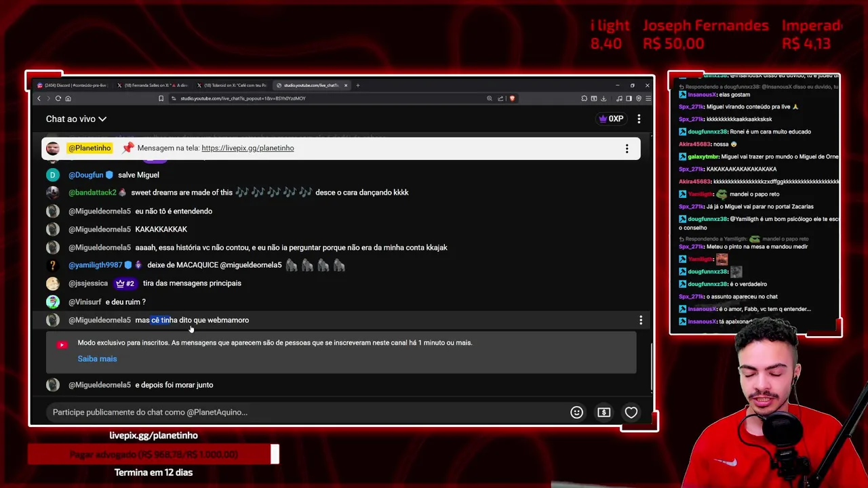Open Brave Shields lion icon

pyautogui.click(x=512, y=98)
